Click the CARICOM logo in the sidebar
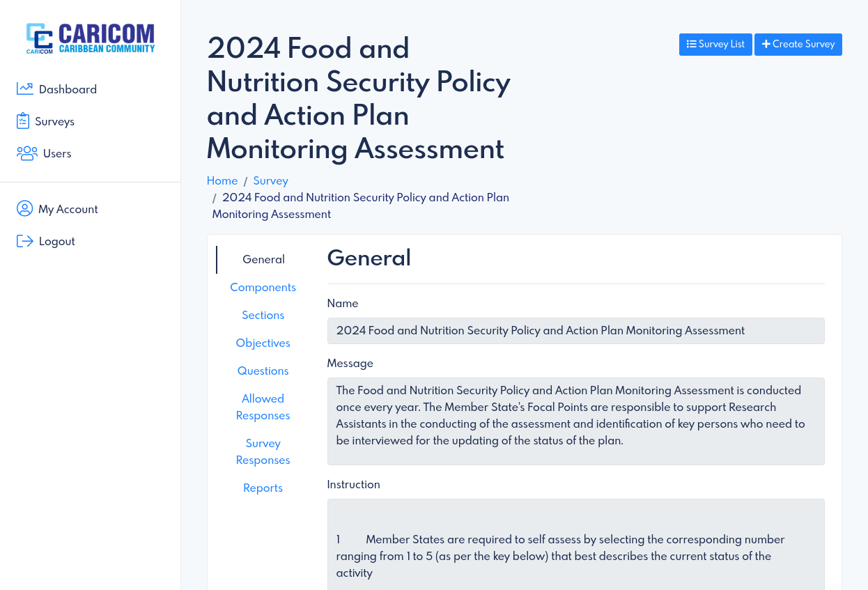 91,38
